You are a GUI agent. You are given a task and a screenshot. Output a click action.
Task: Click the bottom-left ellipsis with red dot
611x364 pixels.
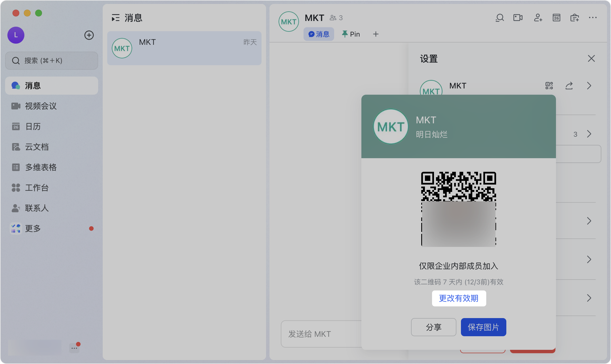point(74,348)
